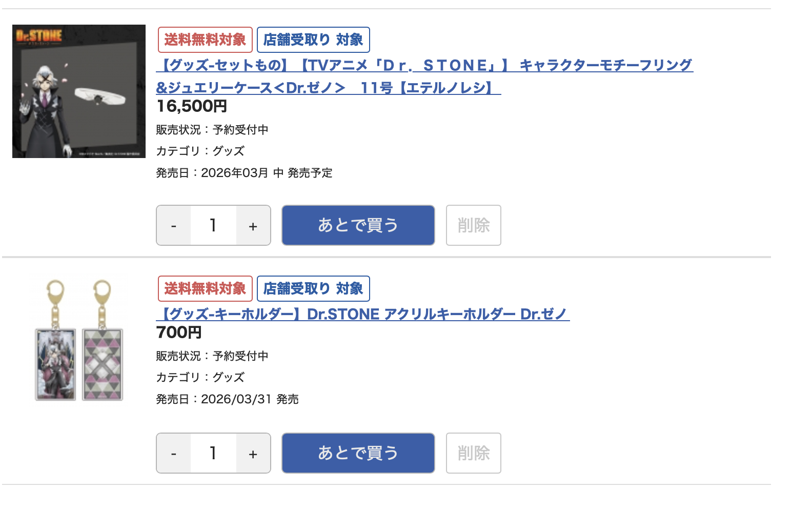Increase quantity of the acrylic keyholder
This screenshot has height=508, width=812.
pos(253,454)
